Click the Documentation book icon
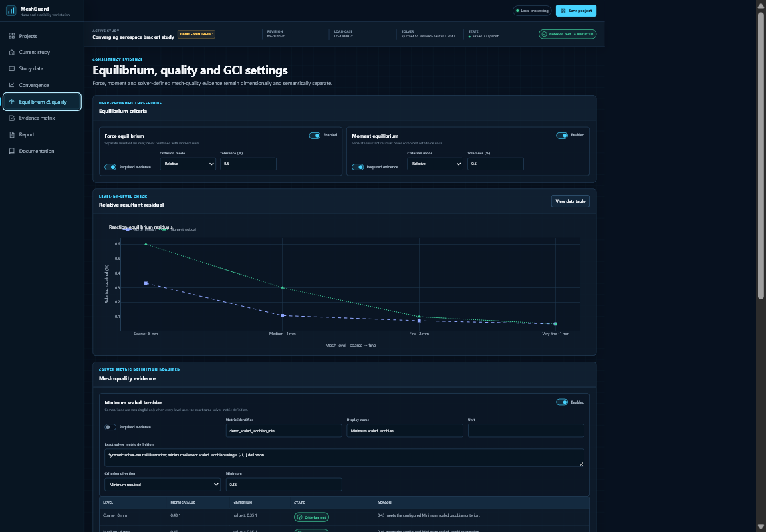 (12, 151)
